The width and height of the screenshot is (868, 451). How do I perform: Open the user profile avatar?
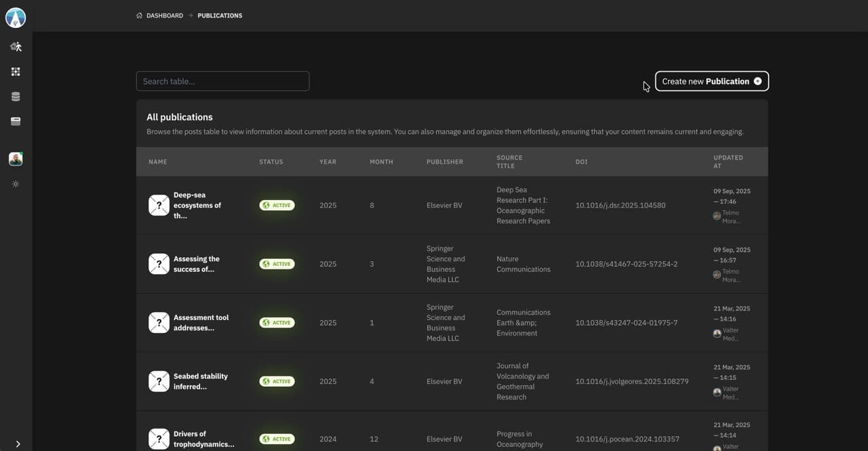coord(16,159)
